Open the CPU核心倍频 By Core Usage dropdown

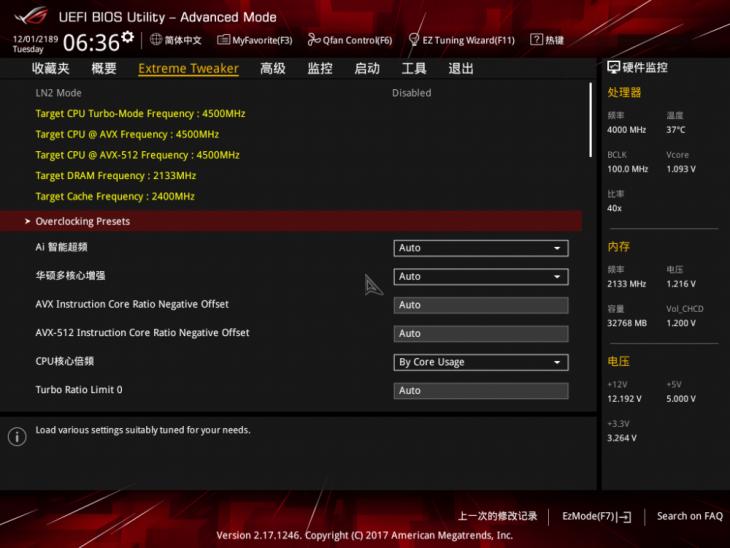[480, 362]
